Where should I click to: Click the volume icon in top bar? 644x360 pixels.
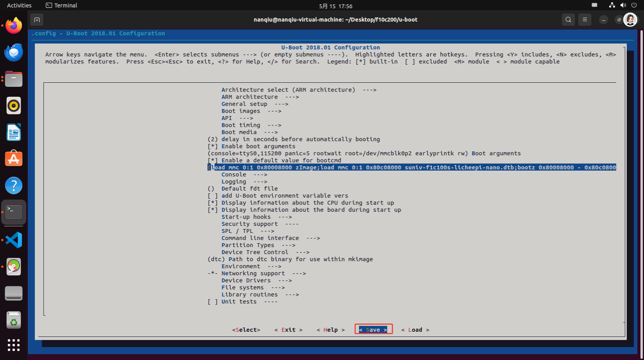coord(623,5)
